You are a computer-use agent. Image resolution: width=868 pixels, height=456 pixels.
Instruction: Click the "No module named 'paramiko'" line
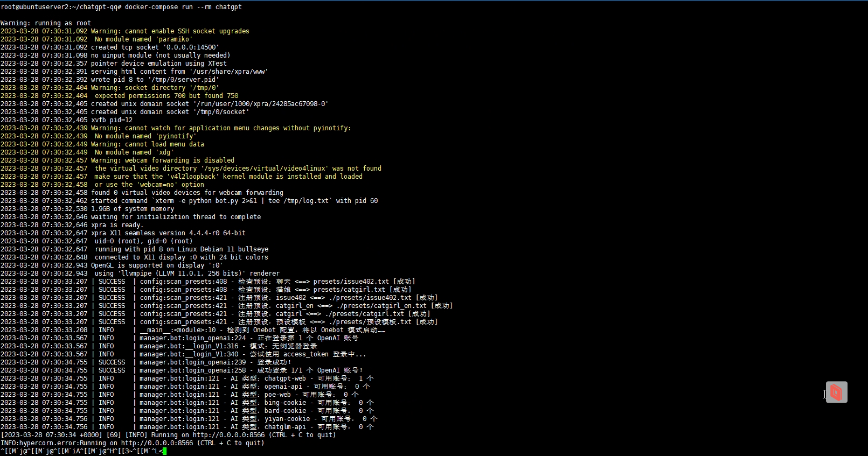143,39
